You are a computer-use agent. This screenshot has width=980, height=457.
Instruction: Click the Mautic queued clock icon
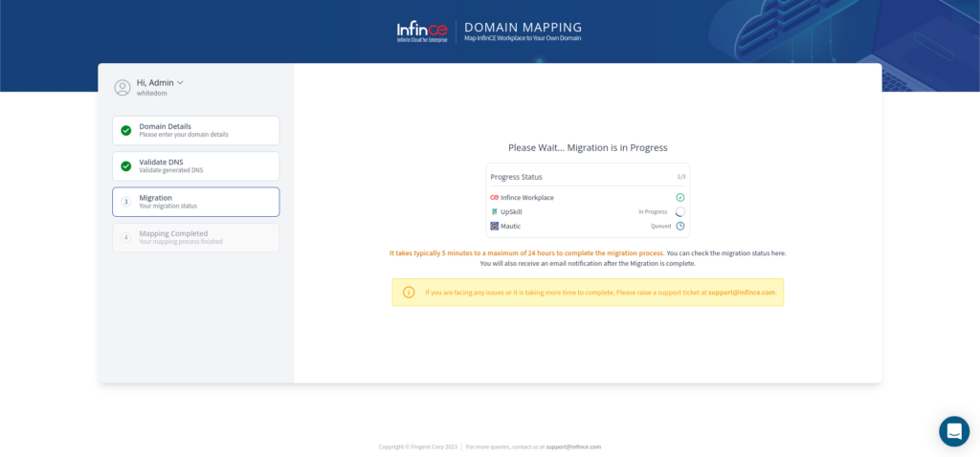680,226
